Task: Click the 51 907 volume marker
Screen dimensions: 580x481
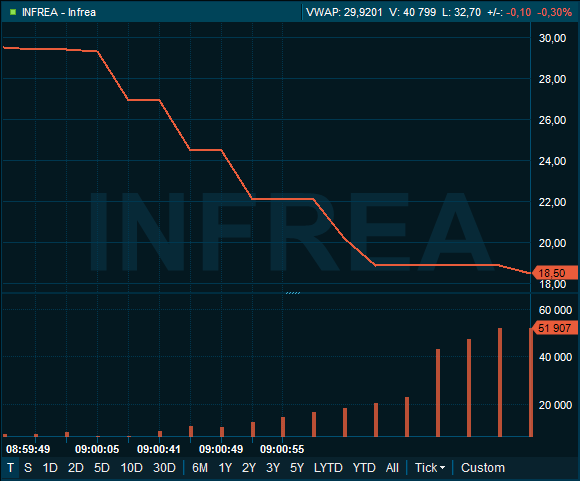Action: [554, 328]
